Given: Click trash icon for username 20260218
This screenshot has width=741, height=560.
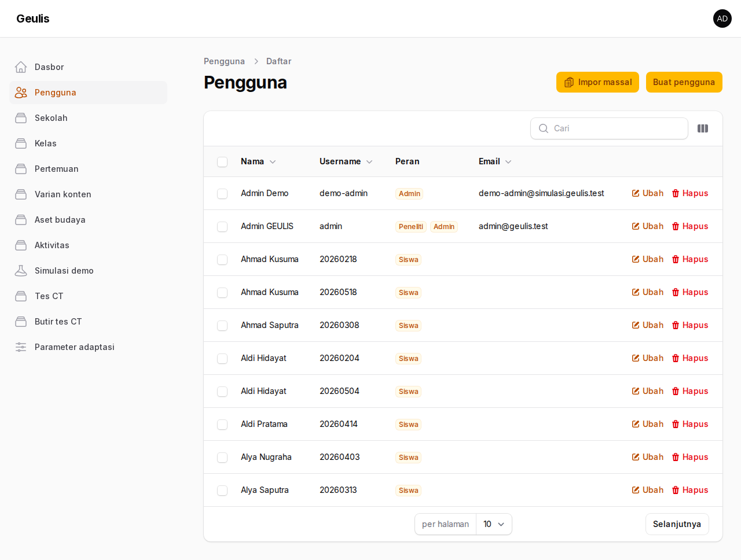Looking at the screenshot, I should point(676,259).
